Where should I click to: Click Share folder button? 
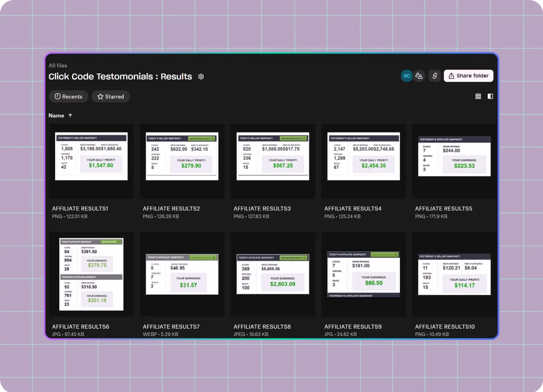pos(468,76)
